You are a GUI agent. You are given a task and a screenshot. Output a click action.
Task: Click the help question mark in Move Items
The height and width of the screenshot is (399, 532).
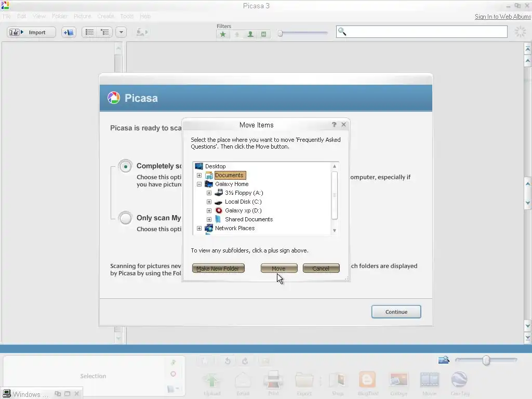click(x=334, y=125)
